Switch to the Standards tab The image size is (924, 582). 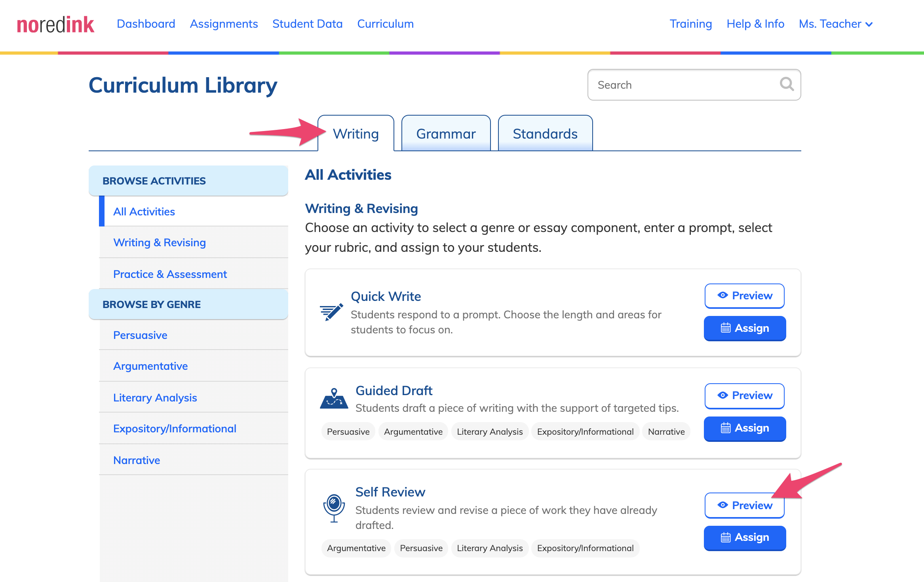pos(545,133)
